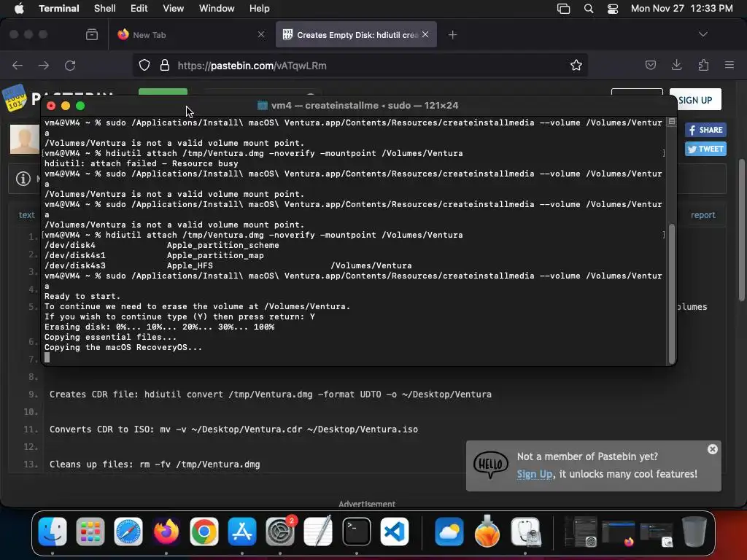Open the Help menu

259,9
